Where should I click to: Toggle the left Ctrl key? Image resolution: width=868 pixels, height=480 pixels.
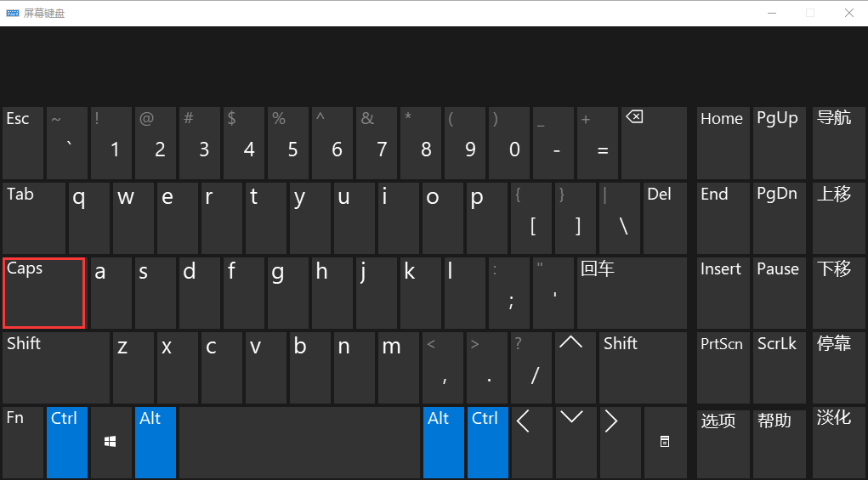click(67, 442)
